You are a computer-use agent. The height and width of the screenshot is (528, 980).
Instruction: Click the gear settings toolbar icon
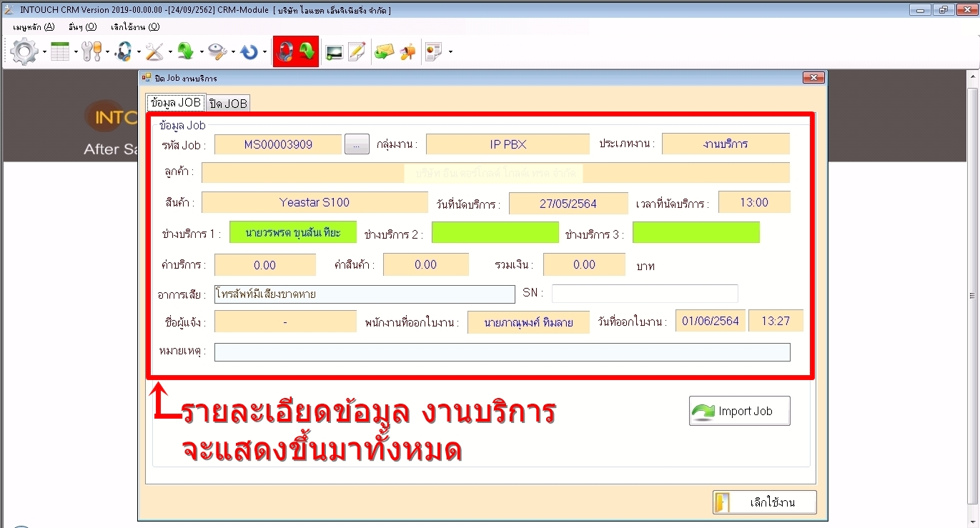click(x=24, y=52)
